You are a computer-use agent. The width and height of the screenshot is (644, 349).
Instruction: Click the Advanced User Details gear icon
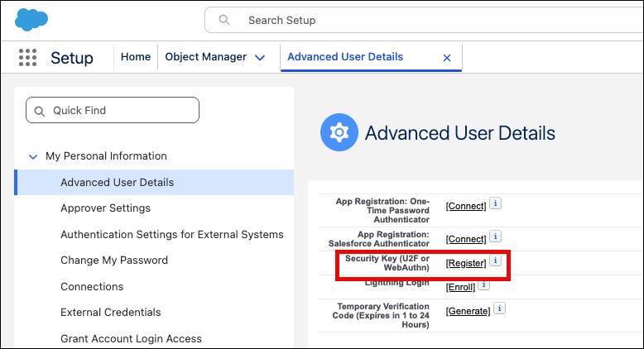(339, 132)
